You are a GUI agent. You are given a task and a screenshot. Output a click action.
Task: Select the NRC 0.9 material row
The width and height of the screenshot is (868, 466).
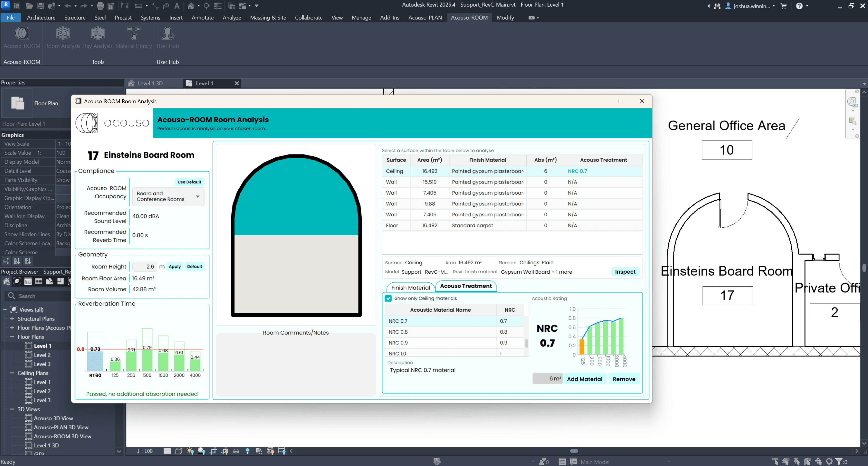pos(454,343)
